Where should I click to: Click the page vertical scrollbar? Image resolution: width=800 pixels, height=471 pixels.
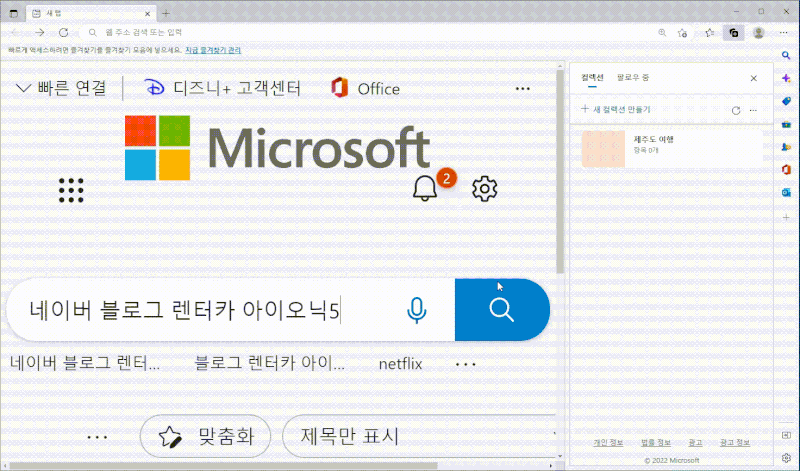(560, 172)
